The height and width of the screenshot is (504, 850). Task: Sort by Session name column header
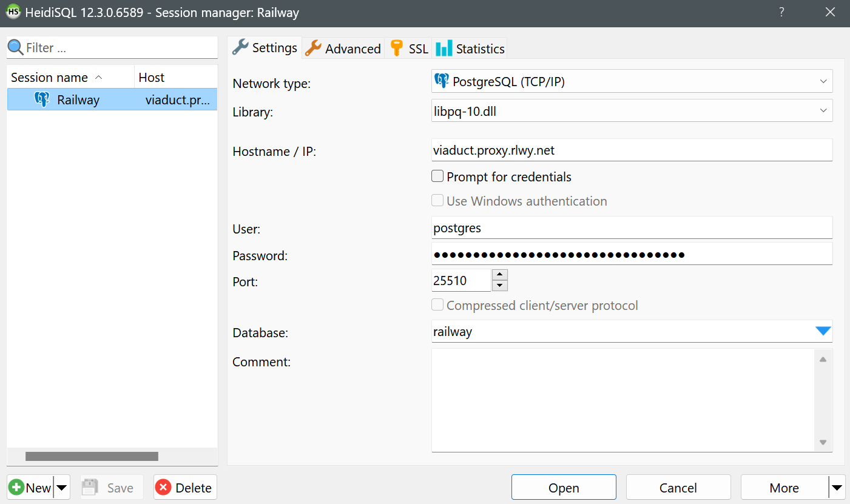(70, 77)
